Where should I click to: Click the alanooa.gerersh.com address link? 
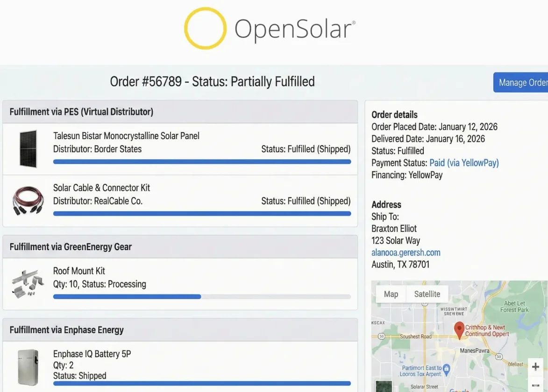(x=406, y=252)
